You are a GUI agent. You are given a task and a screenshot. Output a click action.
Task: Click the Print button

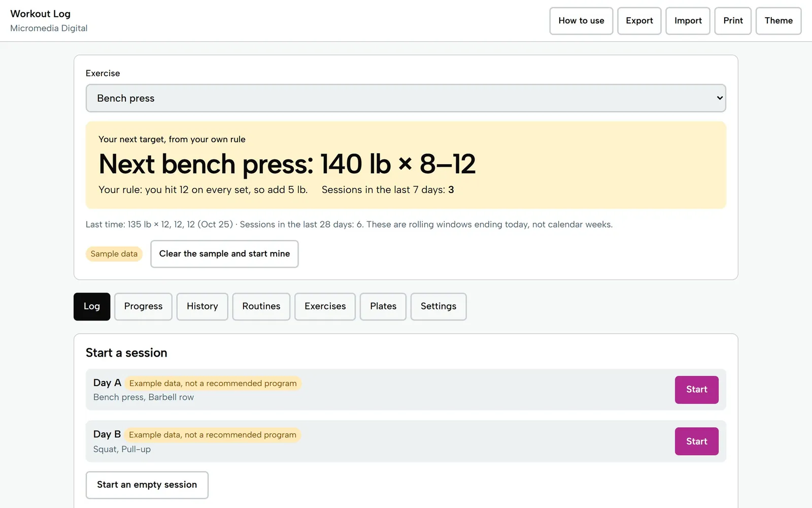pyautogui.click(x=733, y=21)
